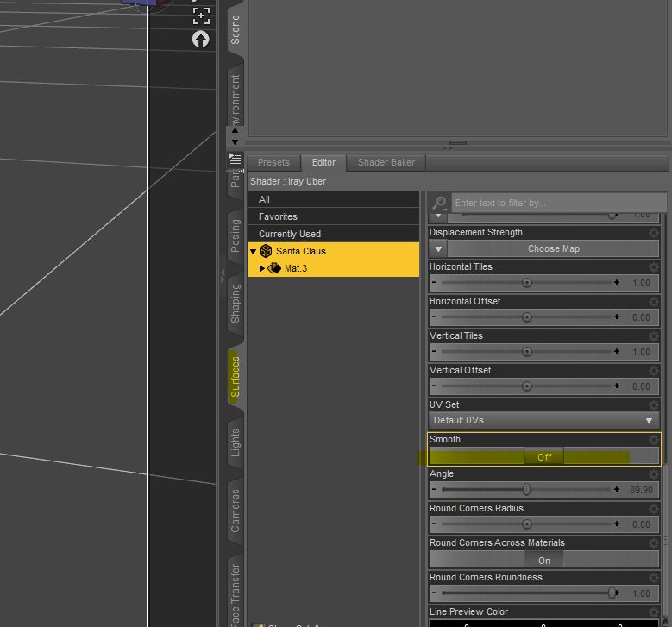Toggle Round Corners Across Materials switch
This screenshot has height=627, width=672.
pyautogui.click(x=544, y=560)
